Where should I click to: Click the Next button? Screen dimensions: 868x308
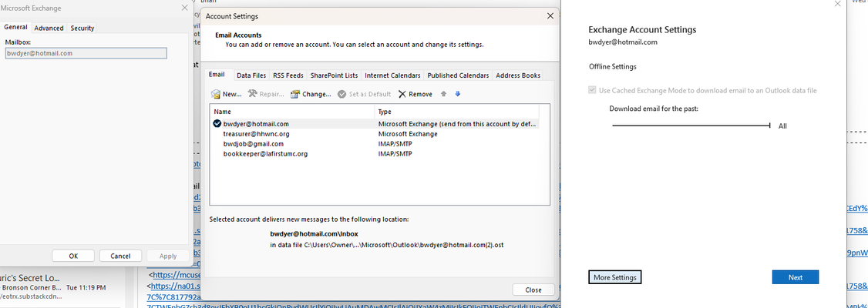pyautogui.click(x=795, y=277)
